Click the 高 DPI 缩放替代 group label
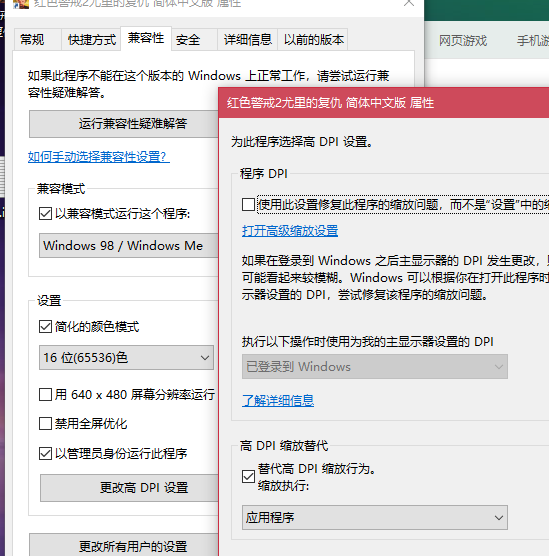 click(284, 446)
